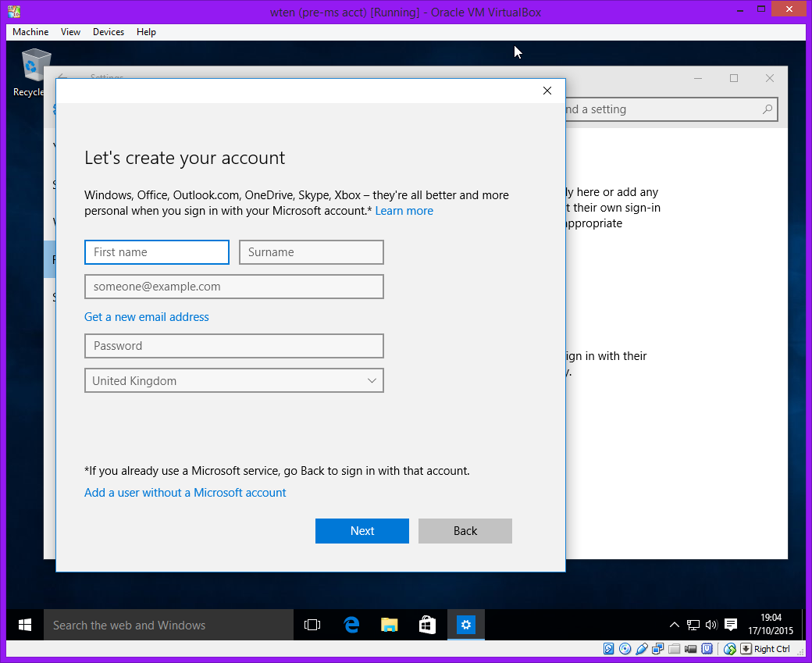
Task: Open the Devices menu
Action: pos(108,32)
